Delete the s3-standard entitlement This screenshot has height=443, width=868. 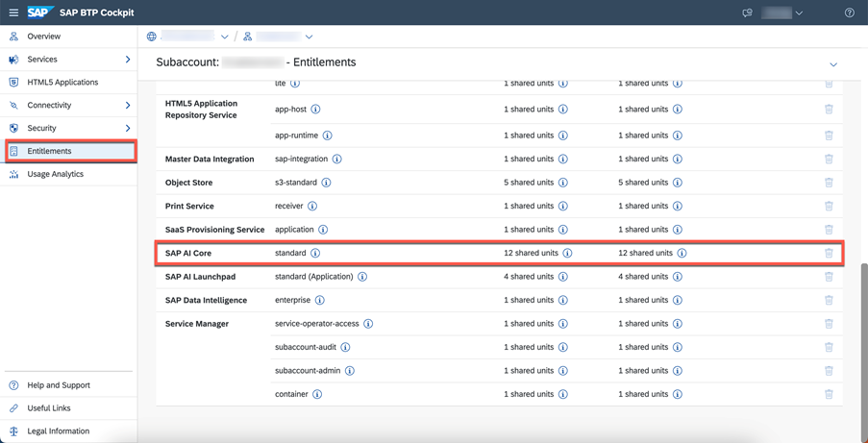point(829,183)
